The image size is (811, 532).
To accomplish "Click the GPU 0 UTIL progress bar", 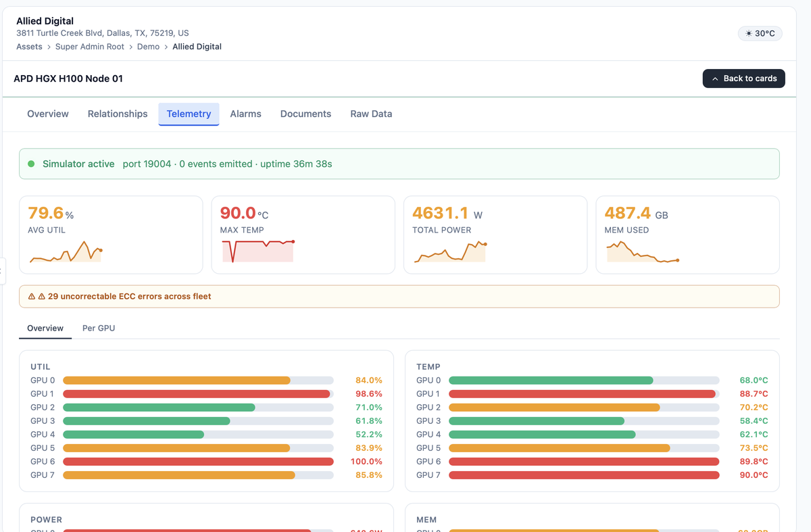I will pyautogui.click(x=198, y=381).
